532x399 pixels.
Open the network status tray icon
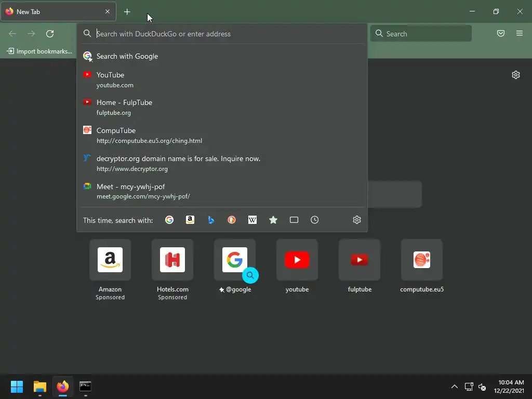(x=469, y=387)
